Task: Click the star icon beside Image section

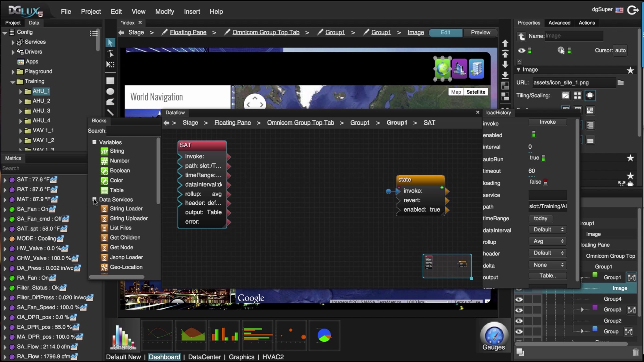Action: pyautogui.click(x=630, y=70)
